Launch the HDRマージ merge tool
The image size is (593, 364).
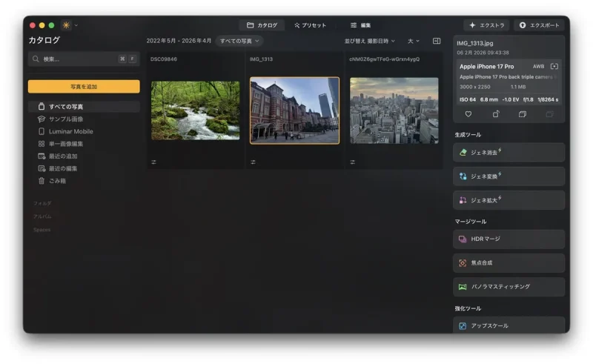tap(508, 239)
